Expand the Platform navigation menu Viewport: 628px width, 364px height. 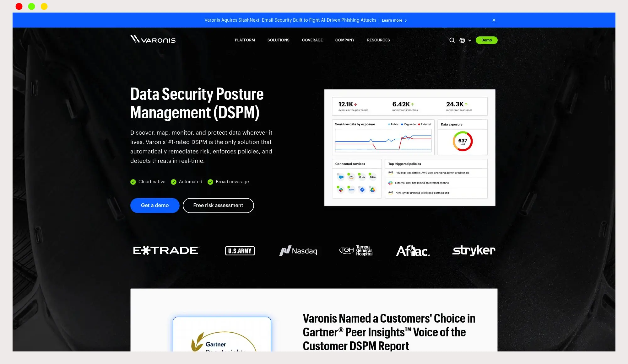coord(245,40)
